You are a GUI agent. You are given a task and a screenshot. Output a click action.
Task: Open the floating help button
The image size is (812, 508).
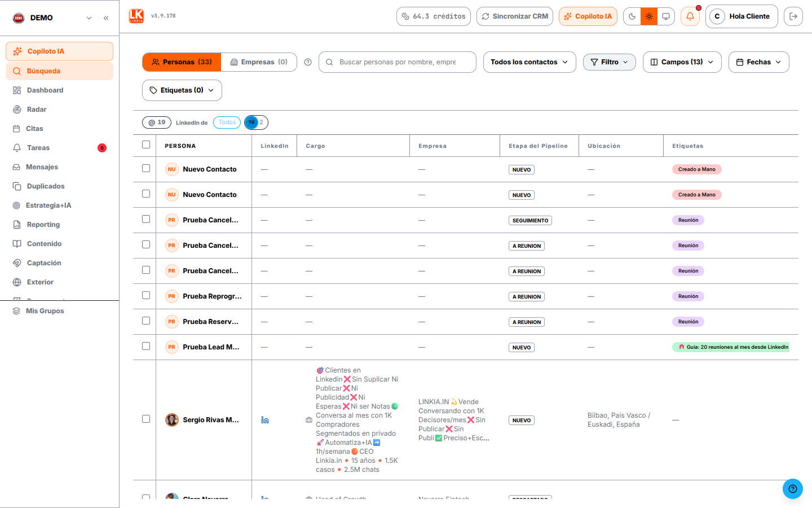[x=793, y=489]
